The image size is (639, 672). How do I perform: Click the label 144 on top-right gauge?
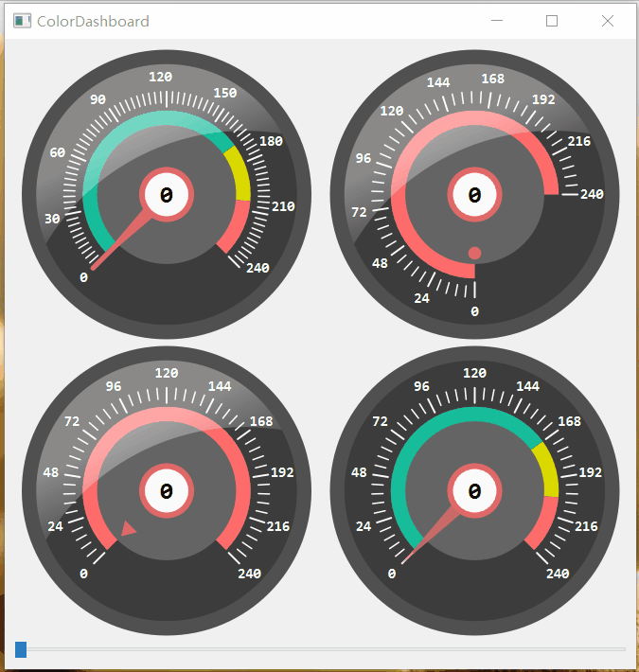click(x=438, y=82)
